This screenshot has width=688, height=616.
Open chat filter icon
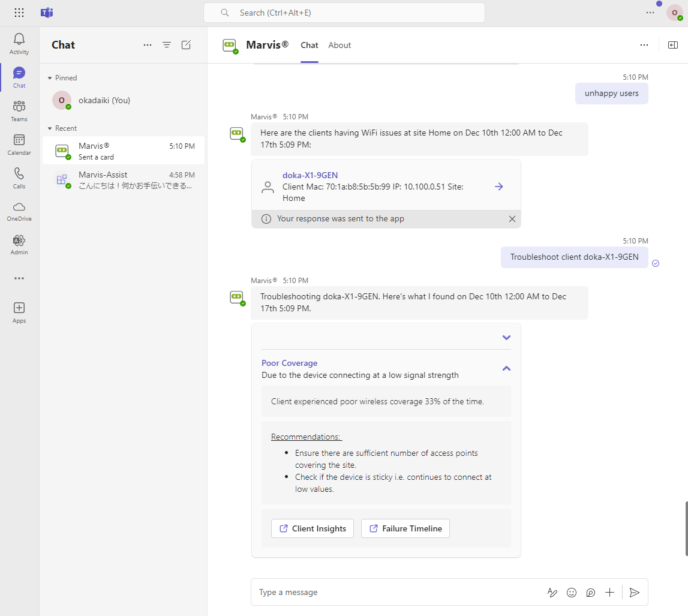[x=167, y=45]
